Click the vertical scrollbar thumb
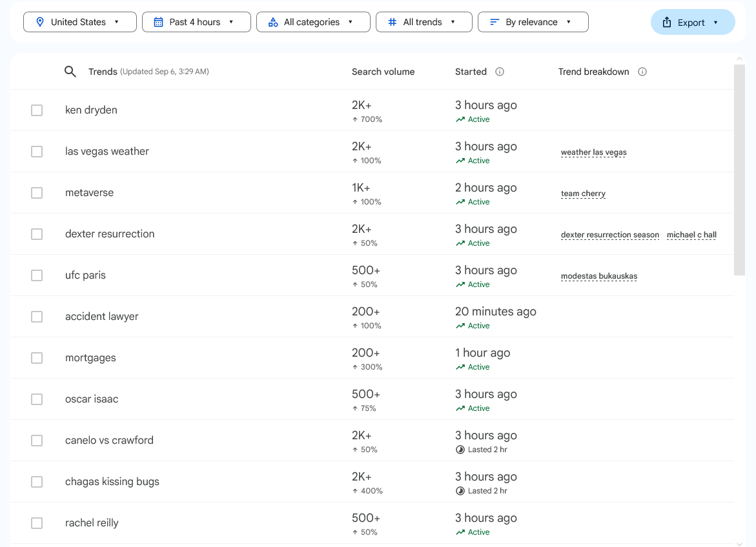756x547 pixels. pyautogui.click(x=740, y=168)
